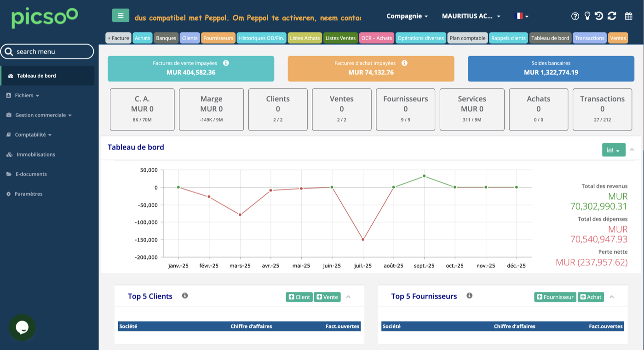Click info icon beside Top 5 Fournisseurs

pos(469,296)
